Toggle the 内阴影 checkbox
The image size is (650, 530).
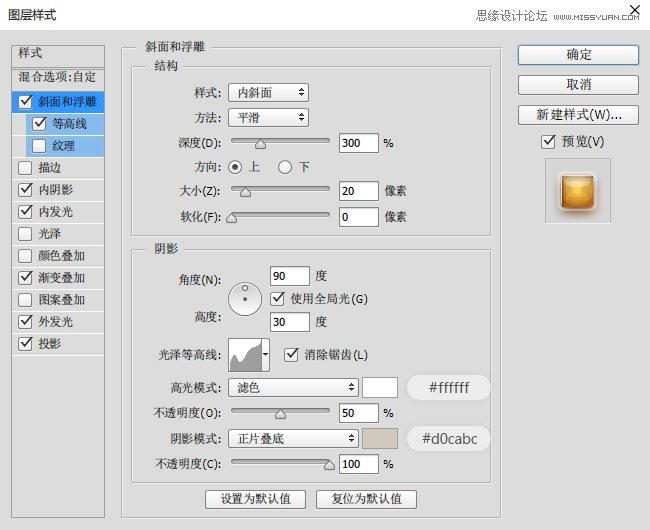coord(25,190)
